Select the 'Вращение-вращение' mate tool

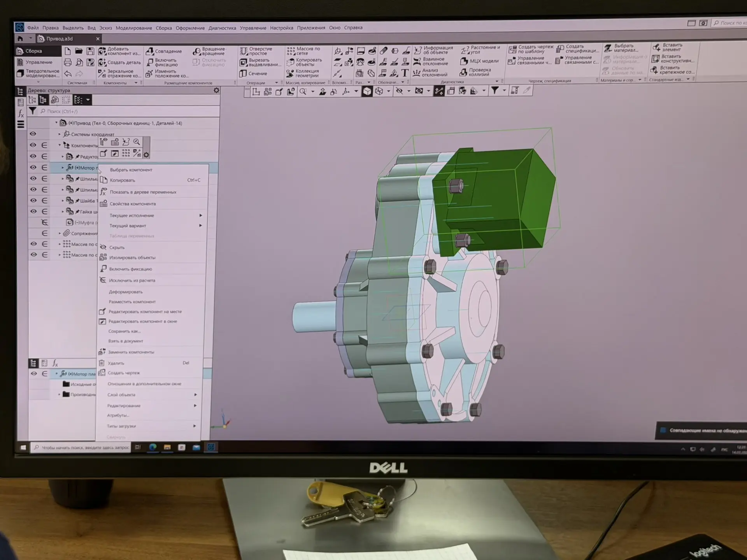tap(209, 51)
